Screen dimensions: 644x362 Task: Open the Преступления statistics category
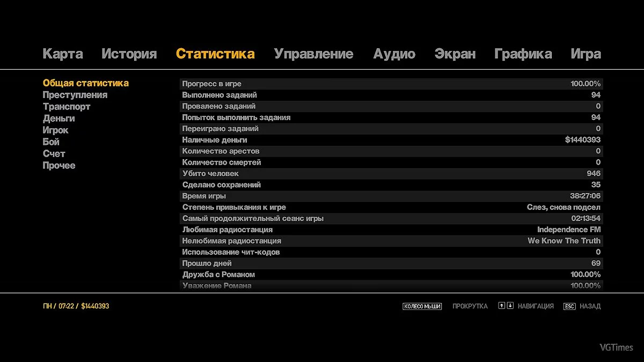click(x=75, y=95)
